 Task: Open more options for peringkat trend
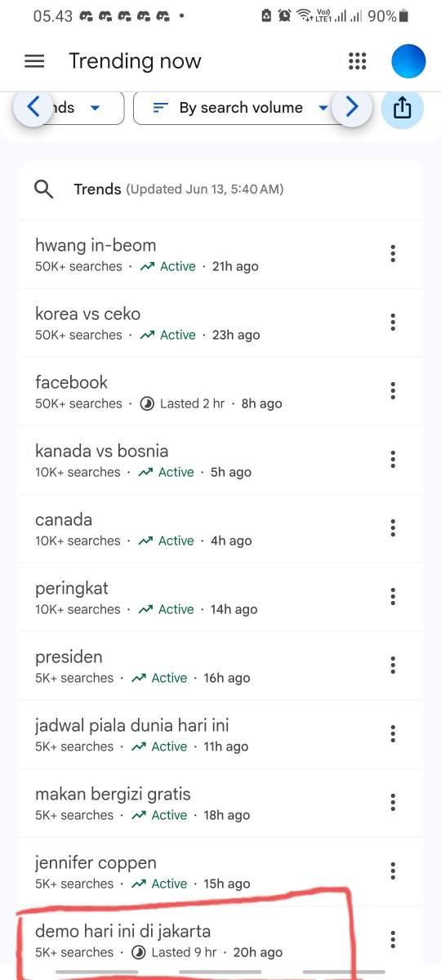tap(393, 597)
